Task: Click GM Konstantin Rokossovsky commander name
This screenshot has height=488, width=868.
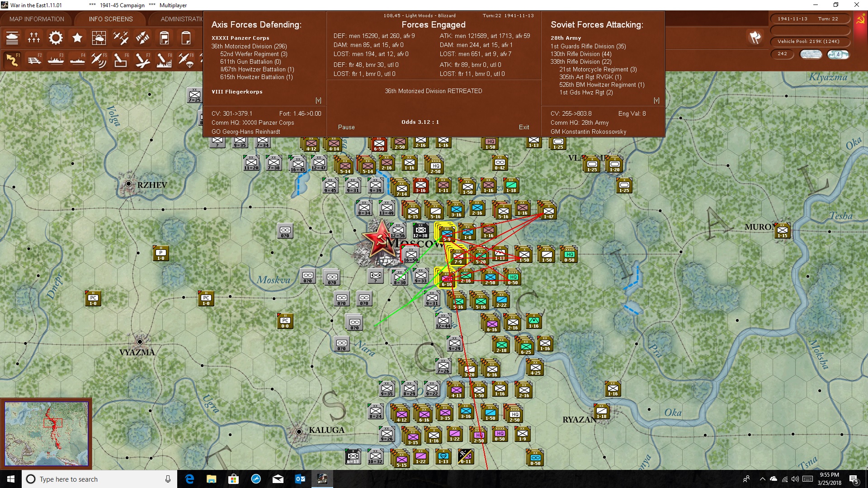Action: coord(588,131)
